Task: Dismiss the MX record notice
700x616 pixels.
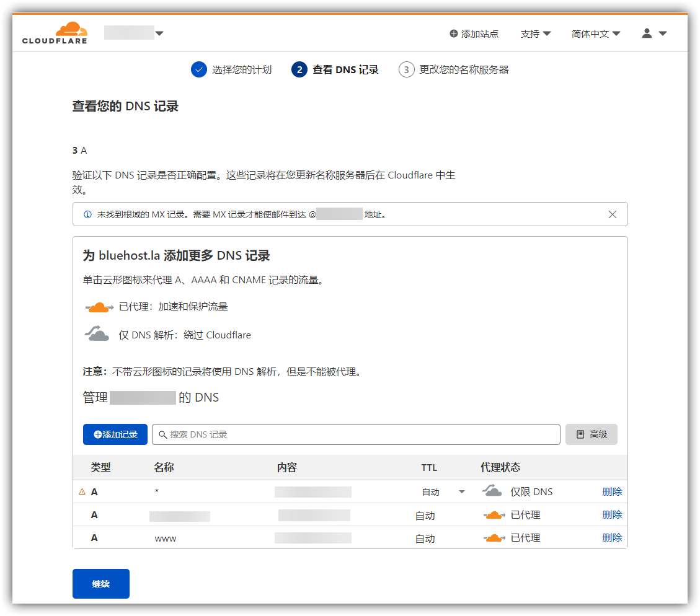Action: [613, 214]
